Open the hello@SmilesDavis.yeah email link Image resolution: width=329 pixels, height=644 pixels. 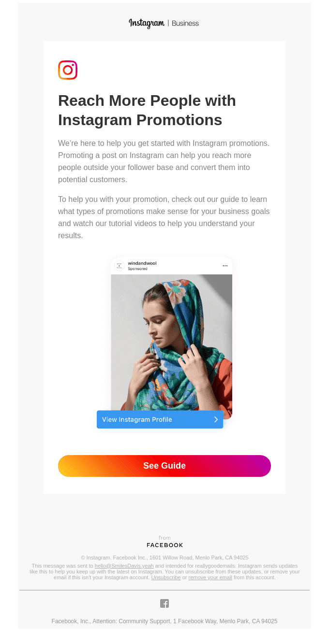pyautogui.click(x=124, y=566)
